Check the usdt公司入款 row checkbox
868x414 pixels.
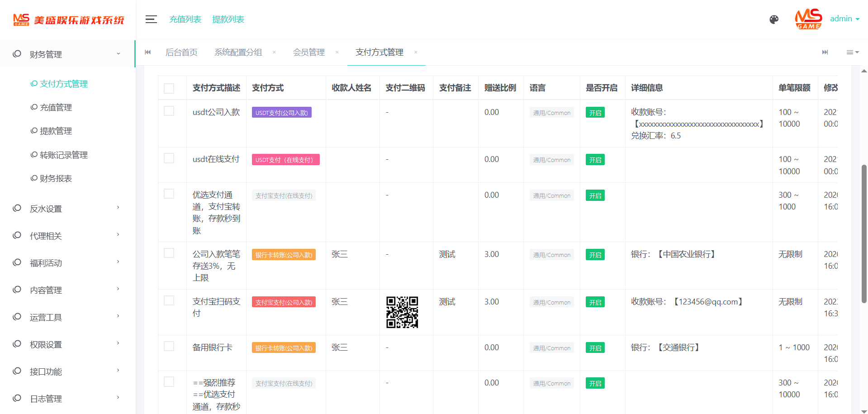pyautogui.click(x=169, y=111)
